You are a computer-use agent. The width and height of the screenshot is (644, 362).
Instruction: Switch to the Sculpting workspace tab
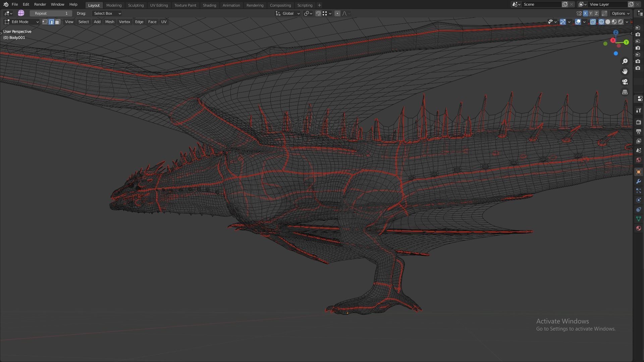[x=136, y=5]
